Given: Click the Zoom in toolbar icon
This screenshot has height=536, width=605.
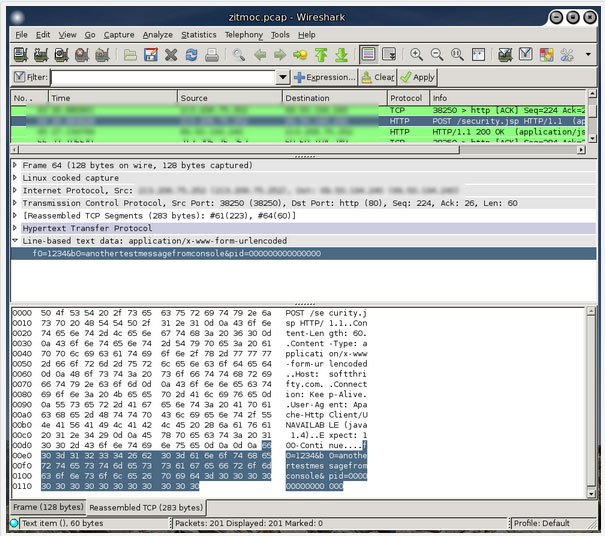Looking at the screenshot, I should click(417, 55).
